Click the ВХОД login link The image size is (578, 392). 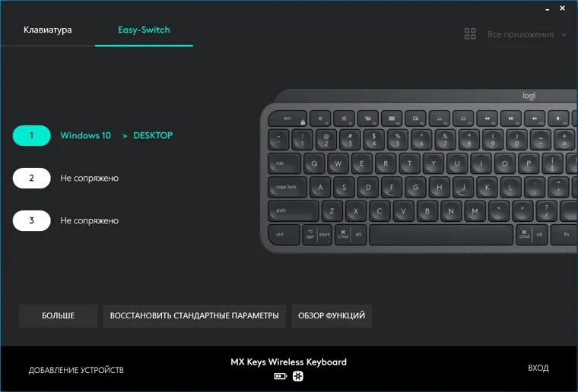(538, 368)
